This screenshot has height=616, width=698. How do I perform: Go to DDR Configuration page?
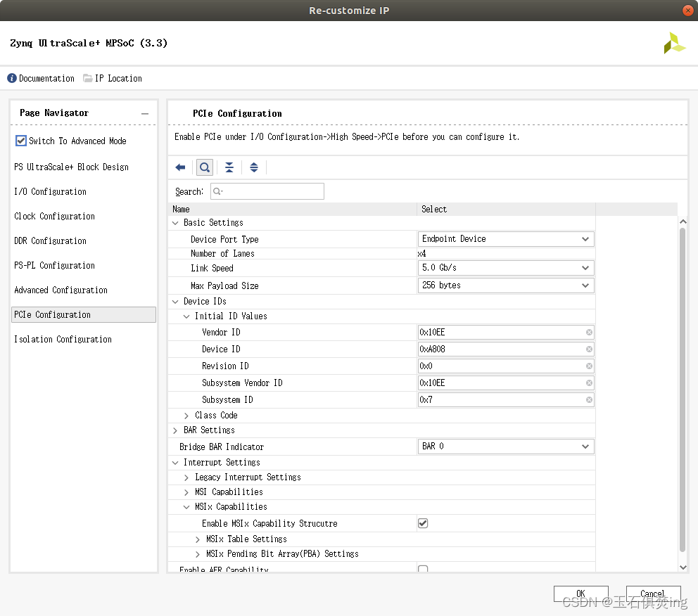(x=50, y=241)
